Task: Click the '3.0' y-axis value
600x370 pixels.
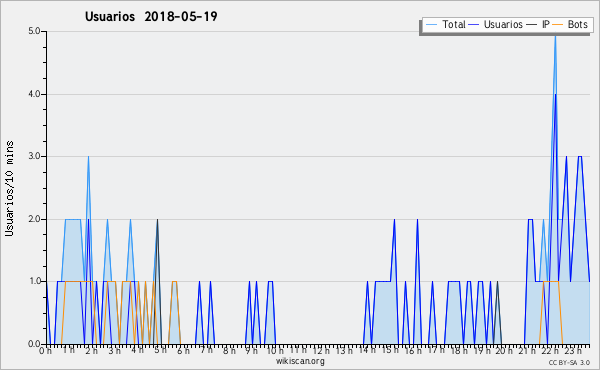Action: pyautogui.click(x=34, y=156)
